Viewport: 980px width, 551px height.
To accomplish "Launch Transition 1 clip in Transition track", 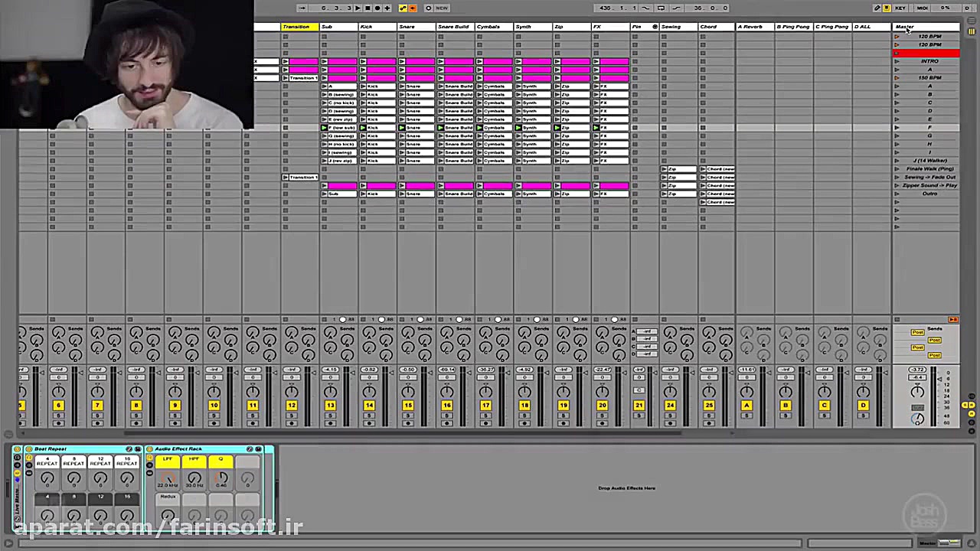I will [286, 78].
